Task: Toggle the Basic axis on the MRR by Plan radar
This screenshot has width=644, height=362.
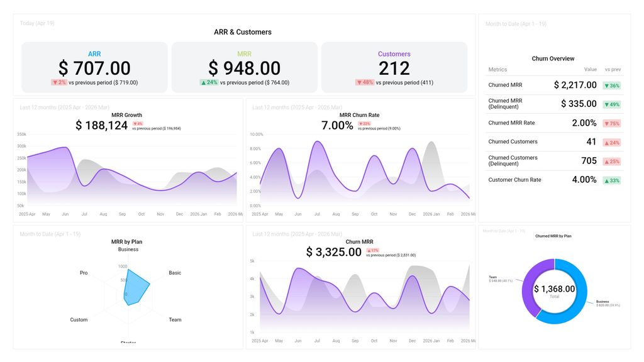Action: (174, 273)
